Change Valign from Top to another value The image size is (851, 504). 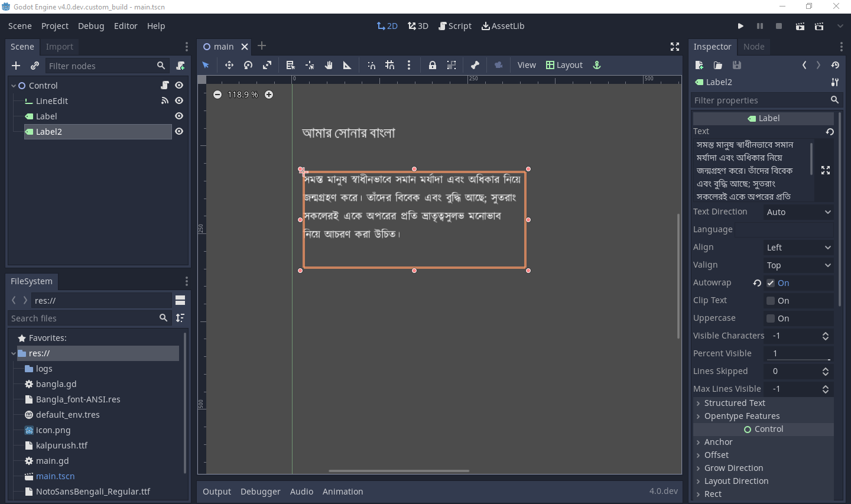pos(798,265)
